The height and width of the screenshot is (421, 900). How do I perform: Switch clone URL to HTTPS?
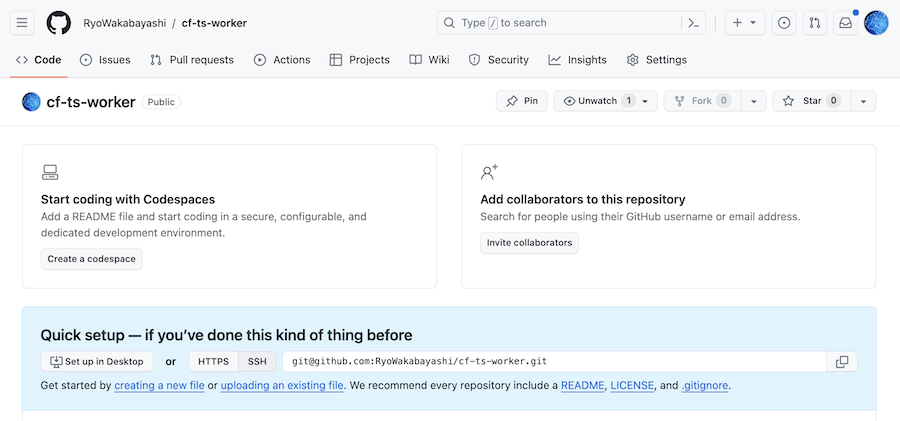tap(214, 362)
